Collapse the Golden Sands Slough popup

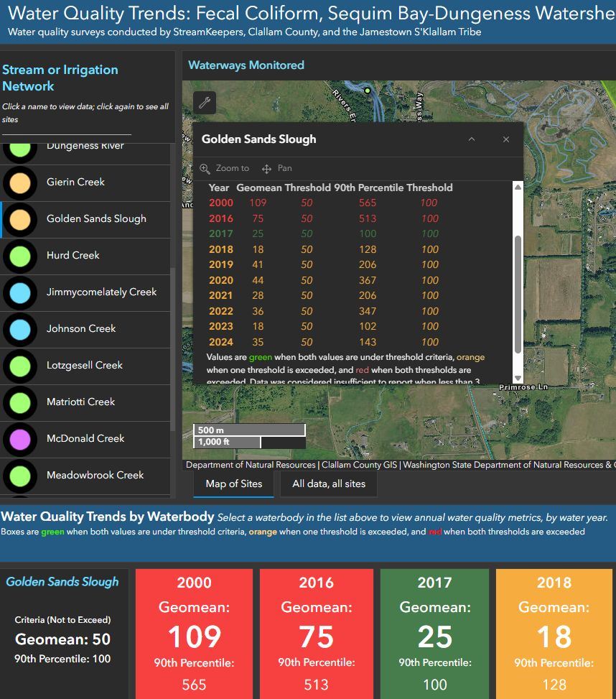click(x=472, y=139)
